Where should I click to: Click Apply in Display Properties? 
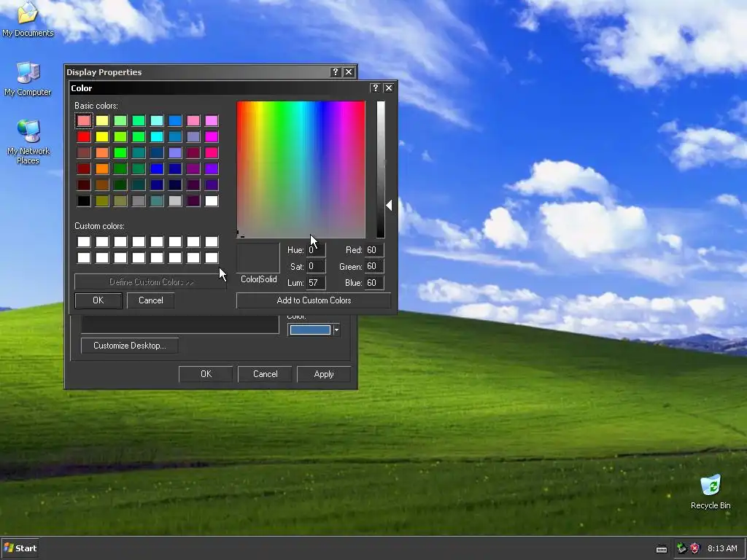(x=324, y=374)
